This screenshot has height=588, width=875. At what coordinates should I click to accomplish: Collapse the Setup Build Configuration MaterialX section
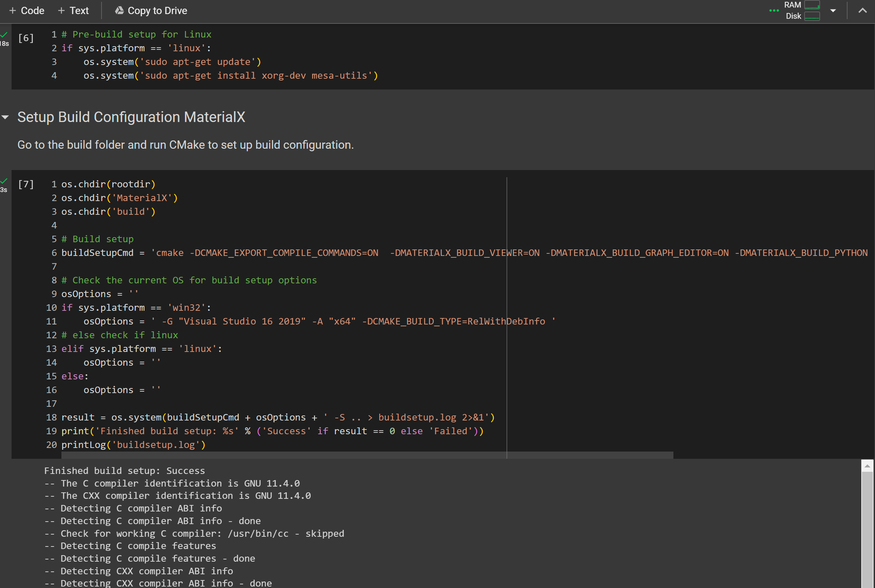(x=5, y=117)
